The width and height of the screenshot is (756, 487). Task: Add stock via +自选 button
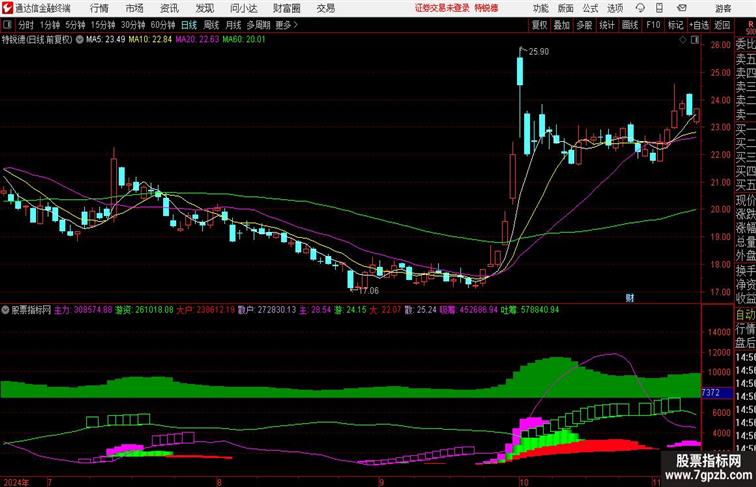[x=699, y=25]
